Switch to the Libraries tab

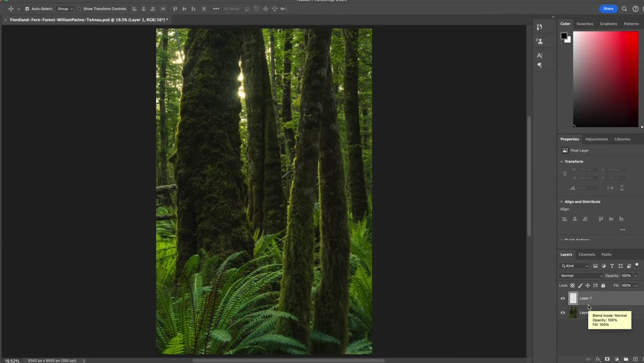pyautogui.click(x=622, y=139)
